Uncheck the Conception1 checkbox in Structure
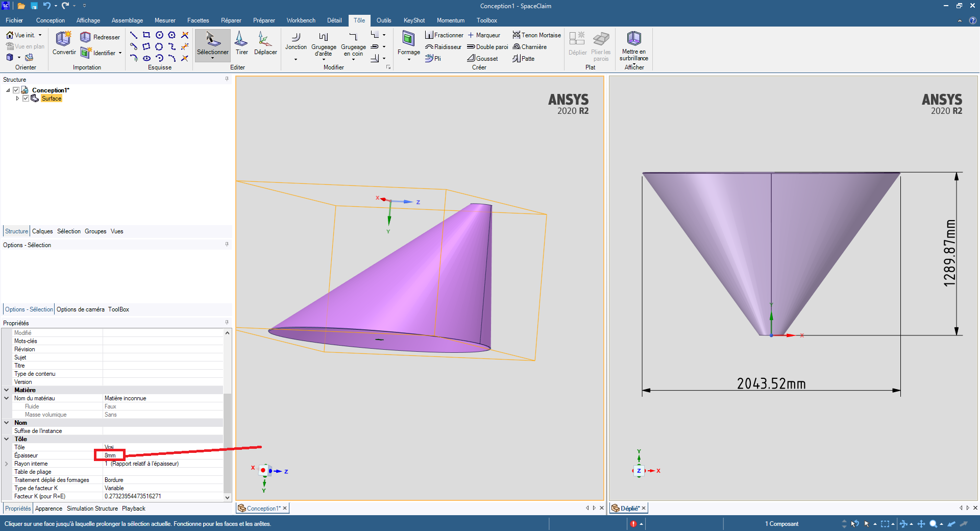Image resolution: width=980 pixels, height=531 pixels. (16, 90)
